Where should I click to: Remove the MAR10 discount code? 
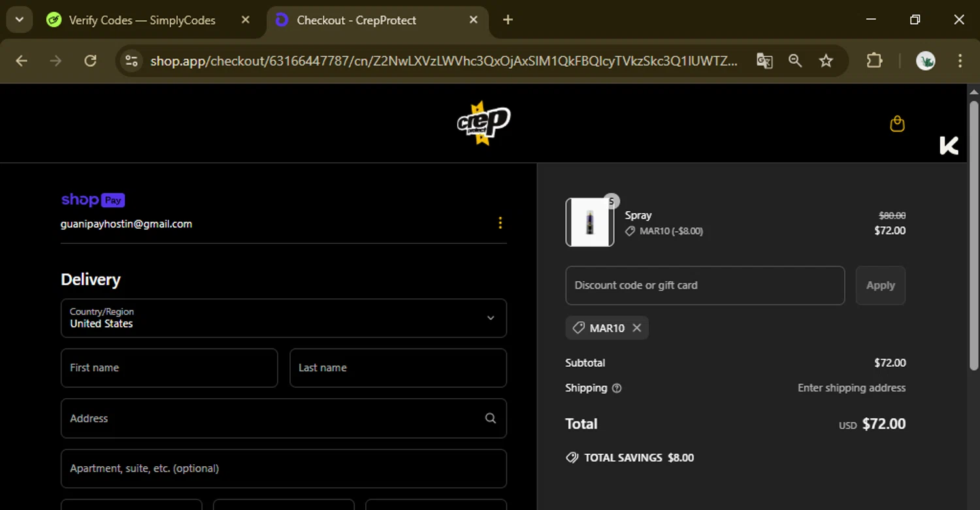click(x=637, y=328)
